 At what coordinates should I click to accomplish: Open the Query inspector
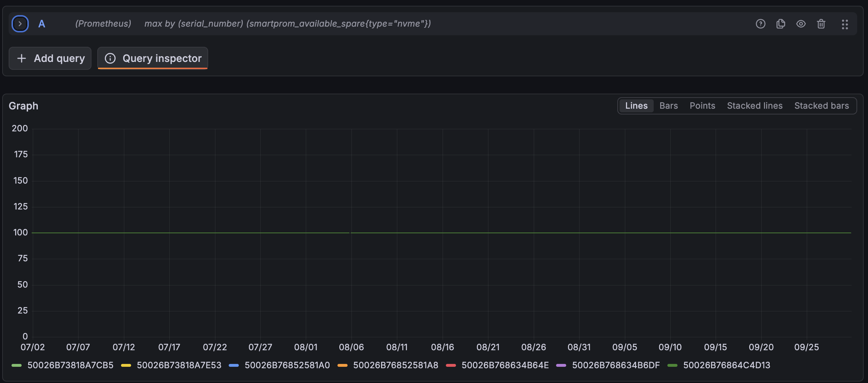pos(153,58)
